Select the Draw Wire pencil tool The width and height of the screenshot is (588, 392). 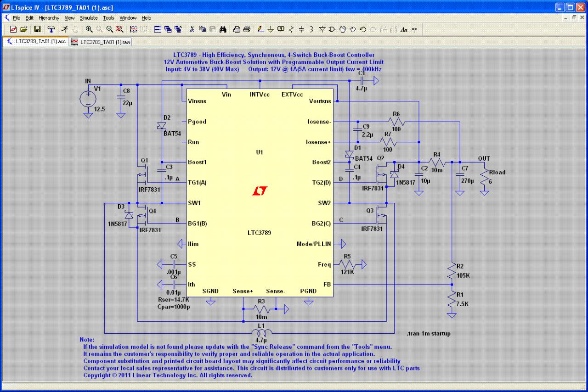click(x=260, y=29)
